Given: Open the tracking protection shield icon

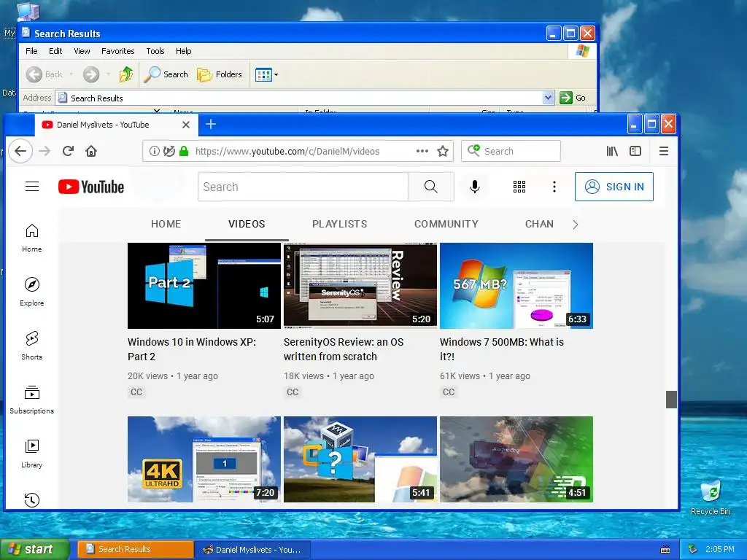Looking at the screenshot, I should tap(169, 151).
